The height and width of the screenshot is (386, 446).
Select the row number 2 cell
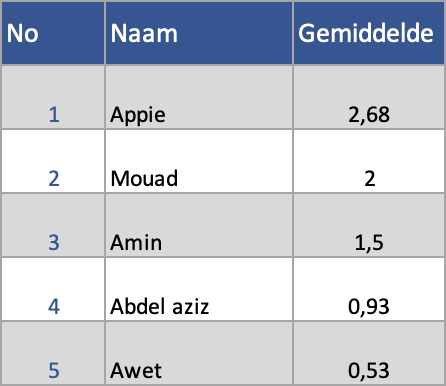tap(53, 161)
